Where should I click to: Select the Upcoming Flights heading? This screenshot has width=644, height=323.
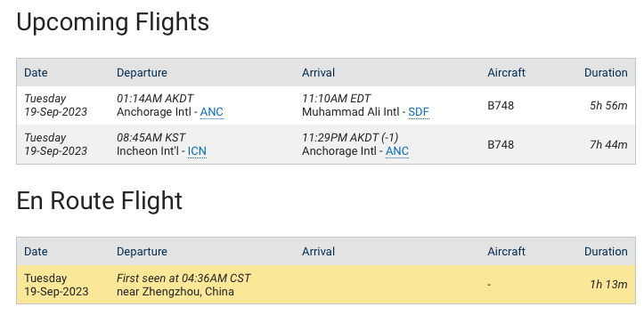pos(112,21)
